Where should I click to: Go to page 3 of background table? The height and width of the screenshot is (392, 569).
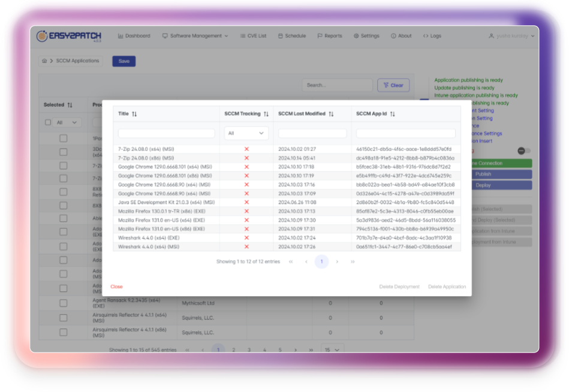tap(249, 350)
